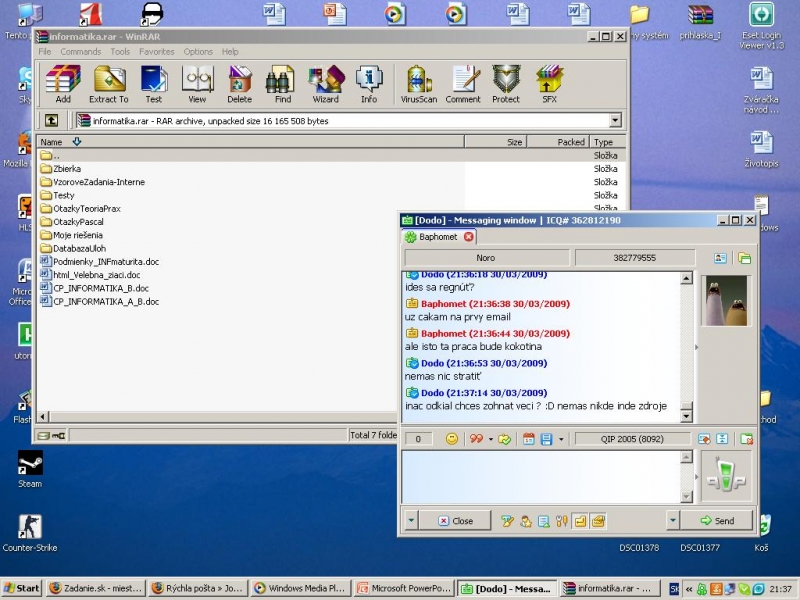Image resolution: width=800 pixels, height=600 pixels.
Task: Click the Add button in WinRAR toolbar
Action: [x=63, y=85]
